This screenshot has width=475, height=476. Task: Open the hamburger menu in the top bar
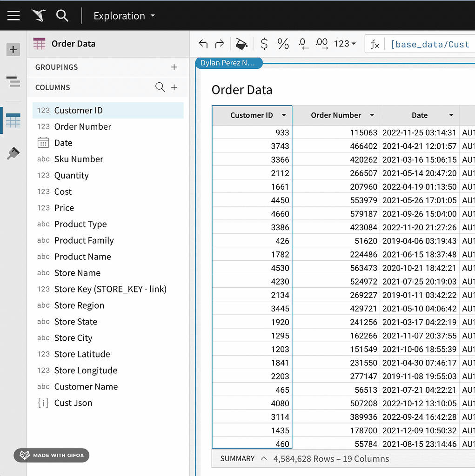coord(13,15)
